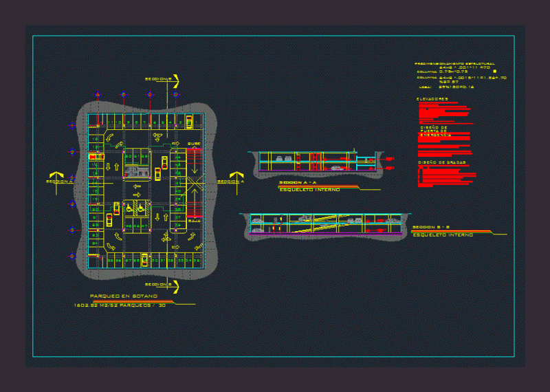Click the right wheelchair accessible parking symbol
This screenshot has height=392, width=550.
click(142, 209)
